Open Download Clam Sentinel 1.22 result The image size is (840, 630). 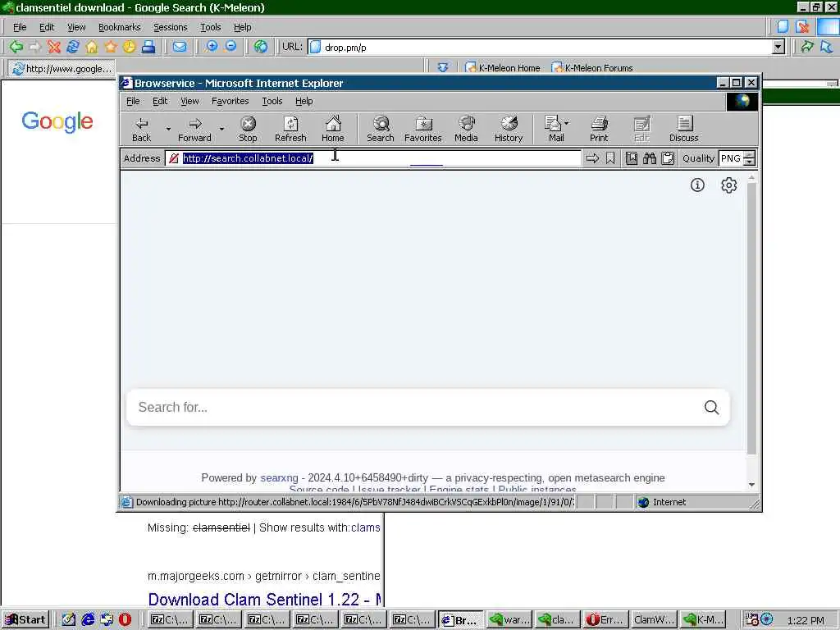click(265, 600)
